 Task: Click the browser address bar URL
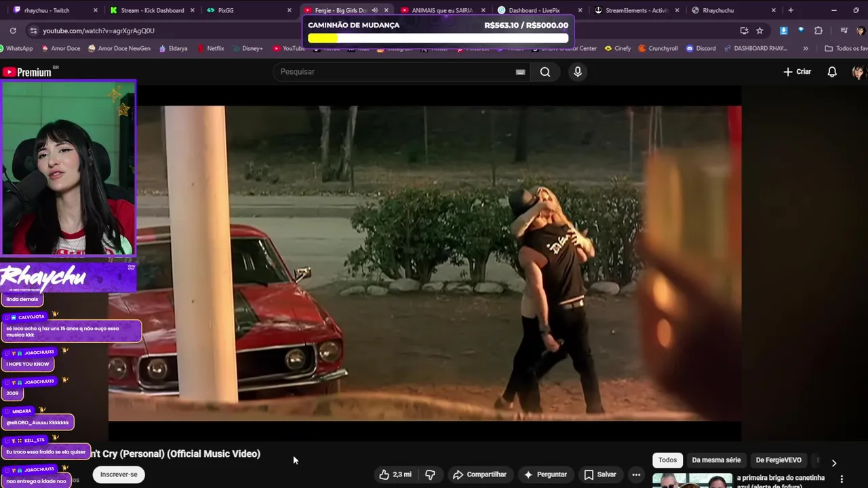click(x=99, y=30)
